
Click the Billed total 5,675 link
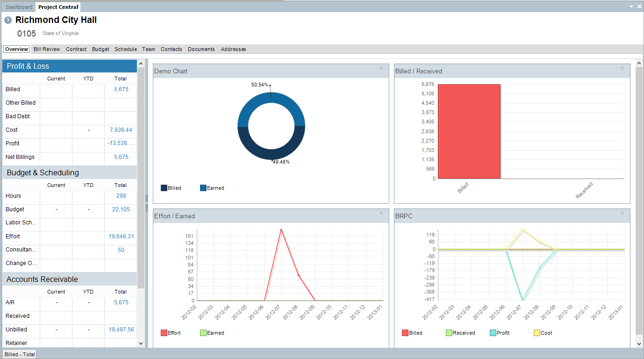(121, 89)
